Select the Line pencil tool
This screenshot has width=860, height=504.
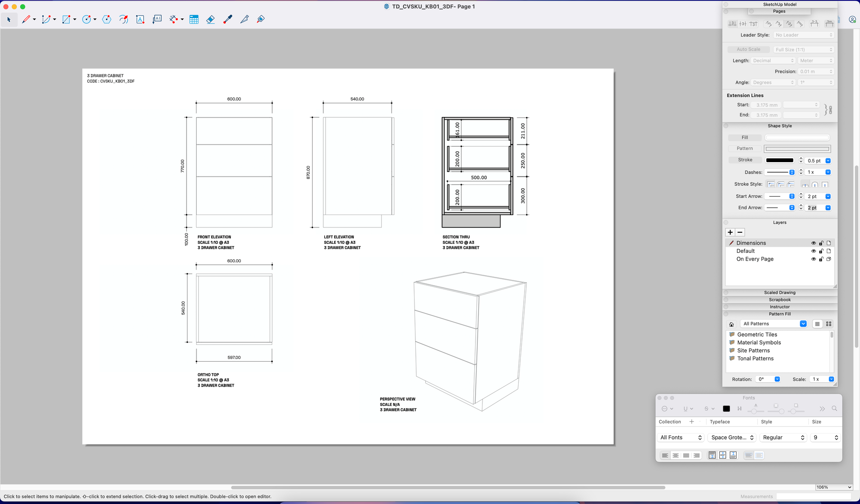pos(26,19)
